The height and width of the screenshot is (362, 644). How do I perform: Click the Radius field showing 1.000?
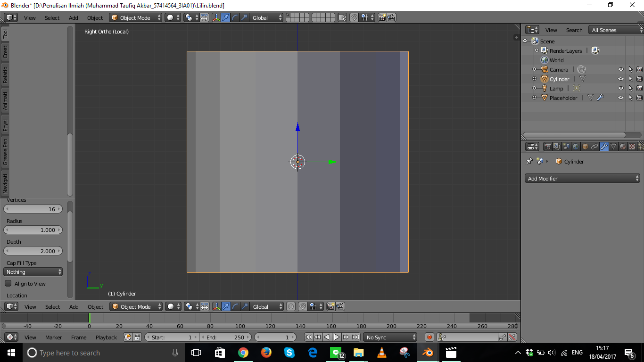point(33,230)
